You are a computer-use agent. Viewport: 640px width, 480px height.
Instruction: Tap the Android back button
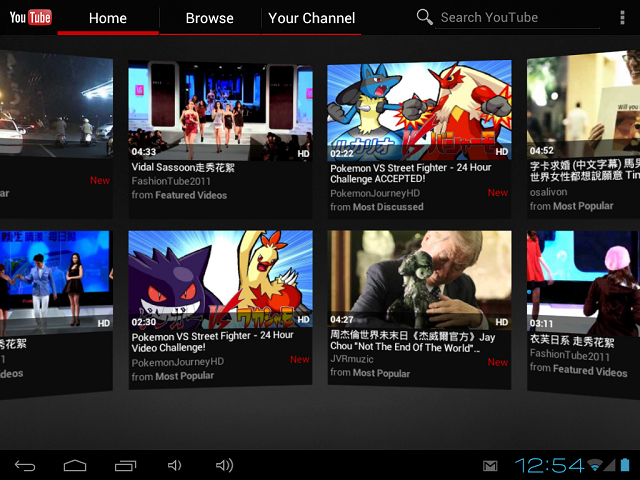pos(25,465)
